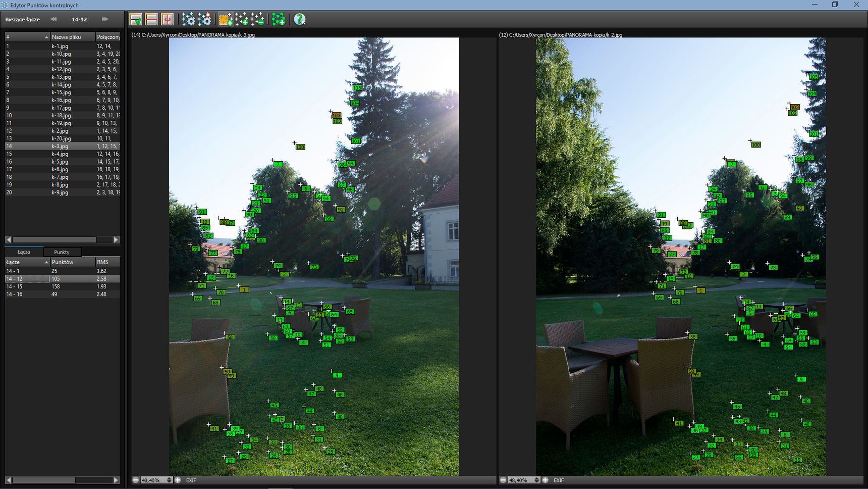The image size is (868, 489).
Task: Select image row k-11.jpg
Action: [x=63, y=61]
